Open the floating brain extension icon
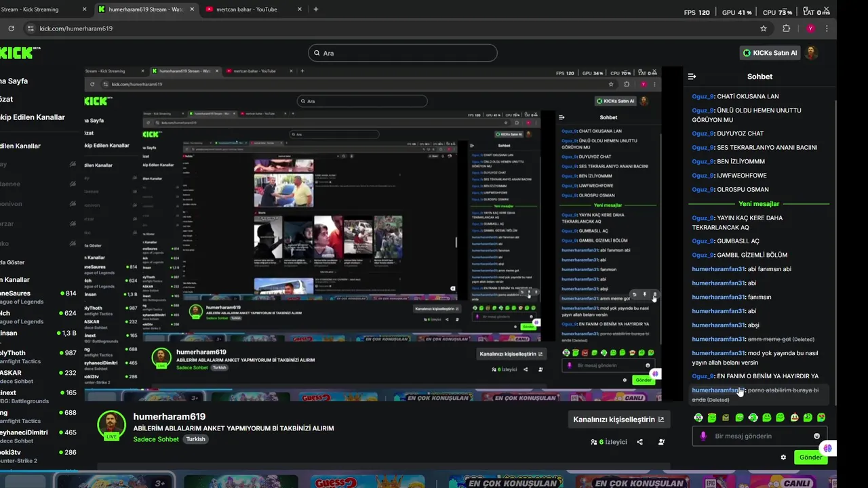The image size is (868, 488). [827, 448]
